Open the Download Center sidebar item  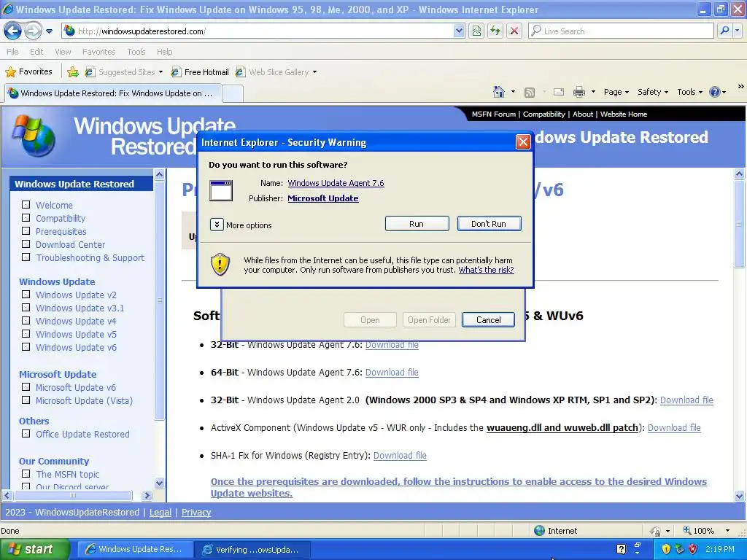coord(71,245)
